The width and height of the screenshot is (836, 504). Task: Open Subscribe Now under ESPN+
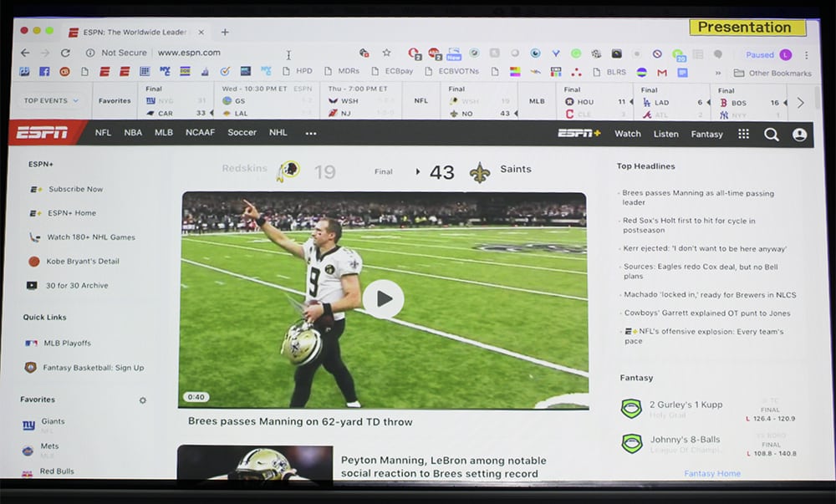click(x=75, y=189)
